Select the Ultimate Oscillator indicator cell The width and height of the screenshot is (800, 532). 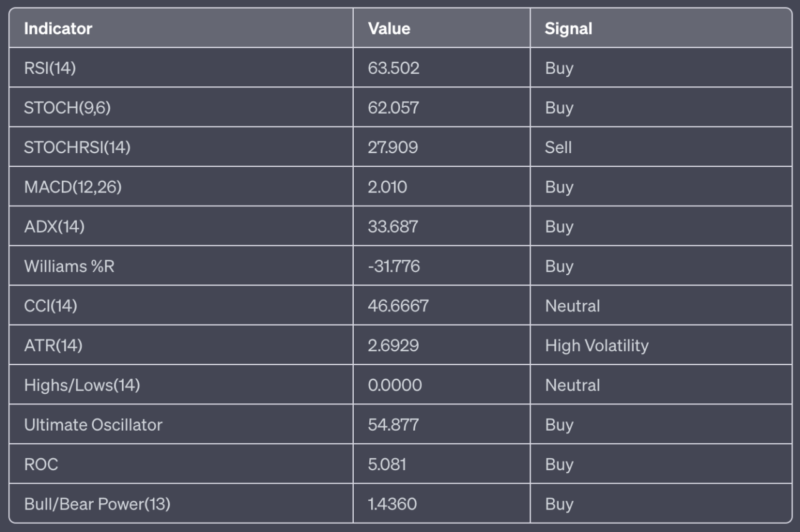(x=93, y=425)
